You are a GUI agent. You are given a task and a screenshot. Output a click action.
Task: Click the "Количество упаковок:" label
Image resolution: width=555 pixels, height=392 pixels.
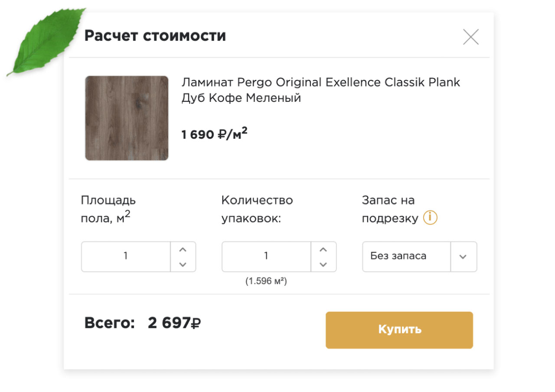257,209
